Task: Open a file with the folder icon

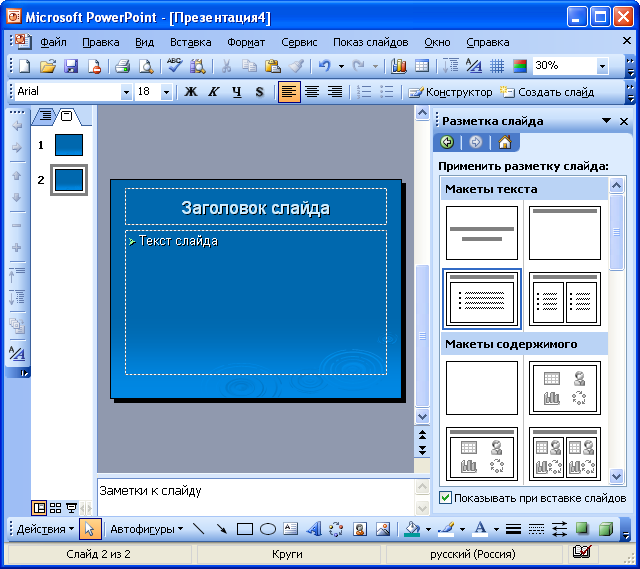Action: click(48, 66)
